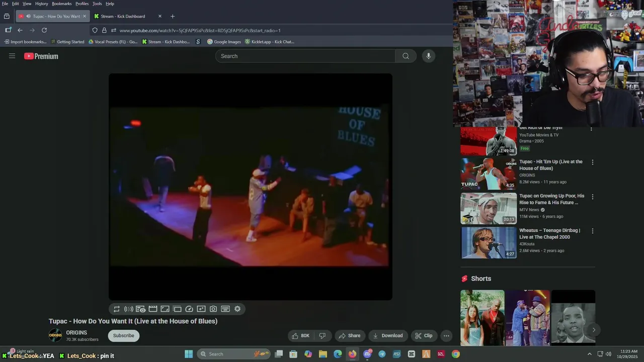Take a screenshot with the camera icon
This screenshot has width=644, height=362.
[x=213, y=309]
